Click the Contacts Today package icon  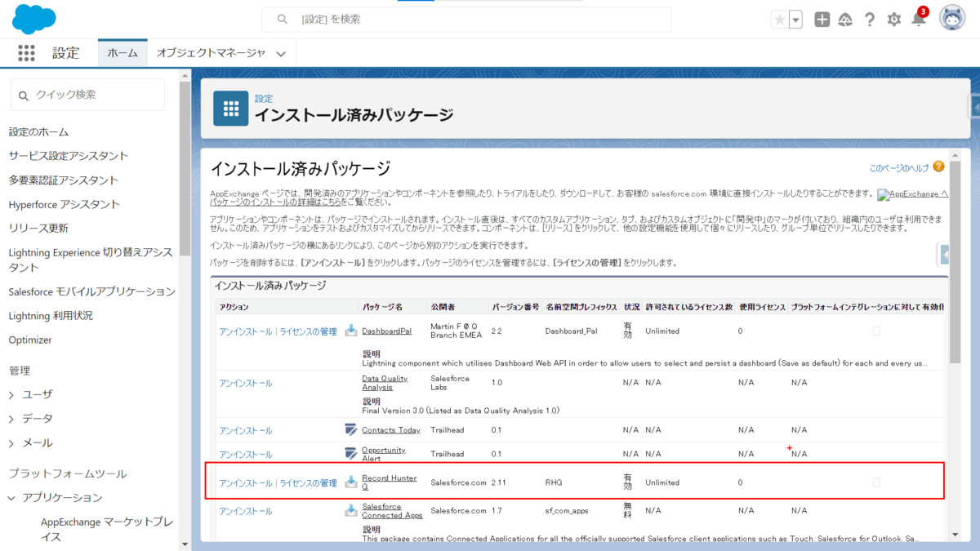point(350,429)
